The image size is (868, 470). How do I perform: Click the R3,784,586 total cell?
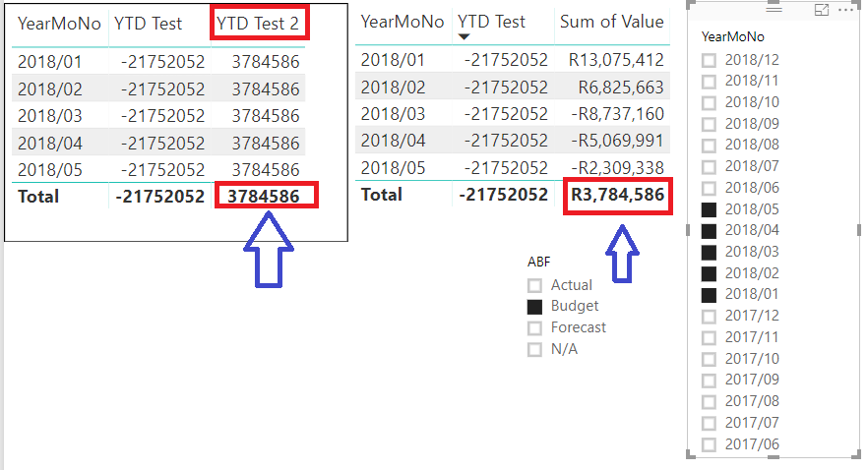(x=617, y=195)
